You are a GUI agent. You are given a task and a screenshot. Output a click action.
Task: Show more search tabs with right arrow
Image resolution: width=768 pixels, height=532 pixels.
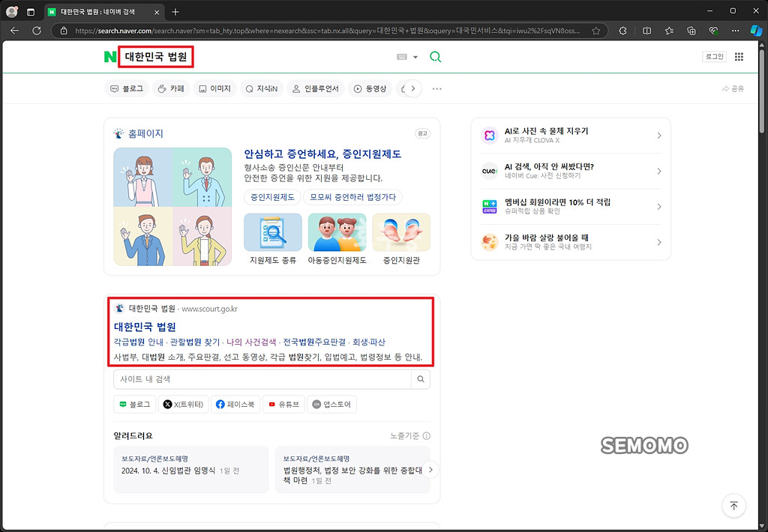[413, 88]
